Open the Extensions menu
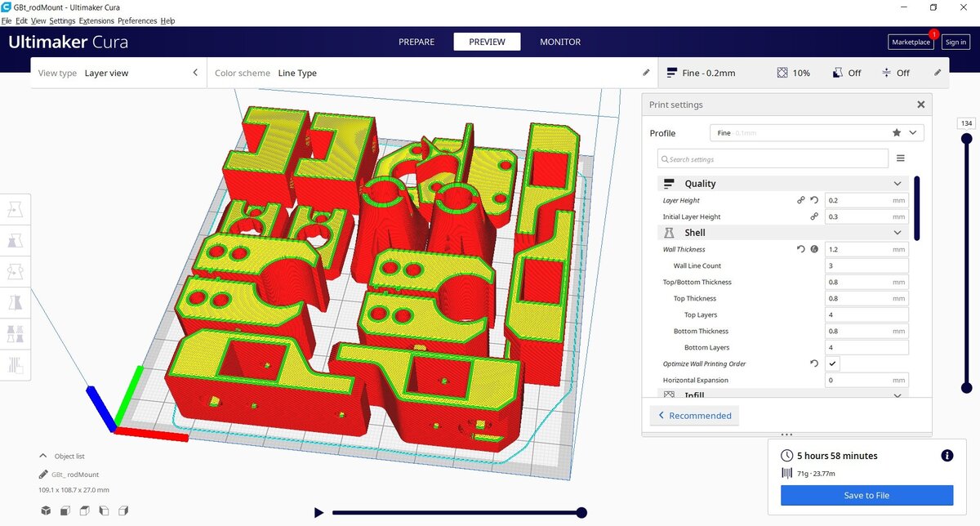980x526 pixels. click(96, 20)
